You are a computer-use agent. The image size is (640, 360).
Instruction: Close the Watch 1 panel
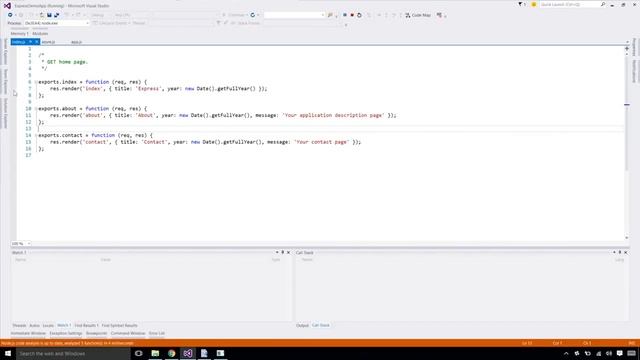point(288,253)
